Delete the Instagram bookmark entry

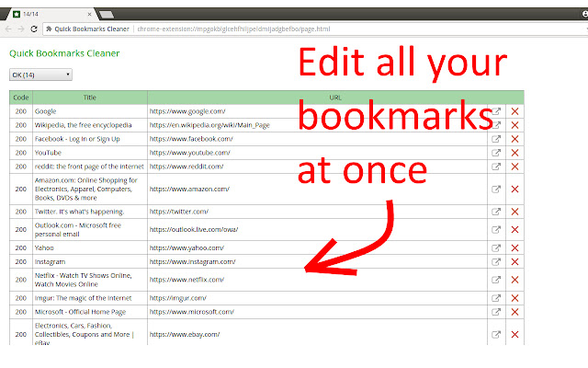pyautogui.click(x=514, y=262)
